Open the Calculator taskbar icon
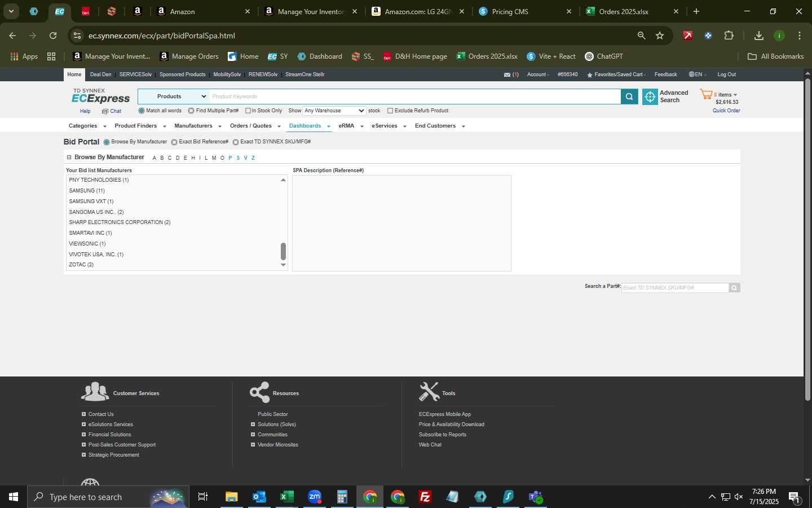The width and height of the screenshot is (812, 508). [342, 497]
